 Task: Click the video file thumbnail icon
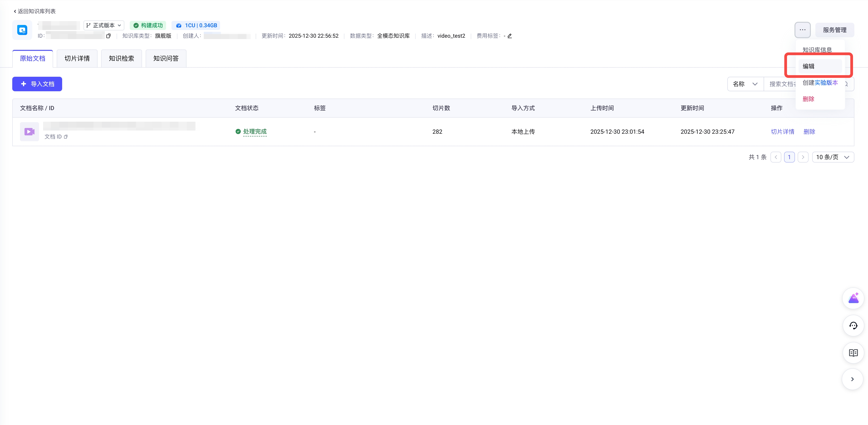[29, 132]
